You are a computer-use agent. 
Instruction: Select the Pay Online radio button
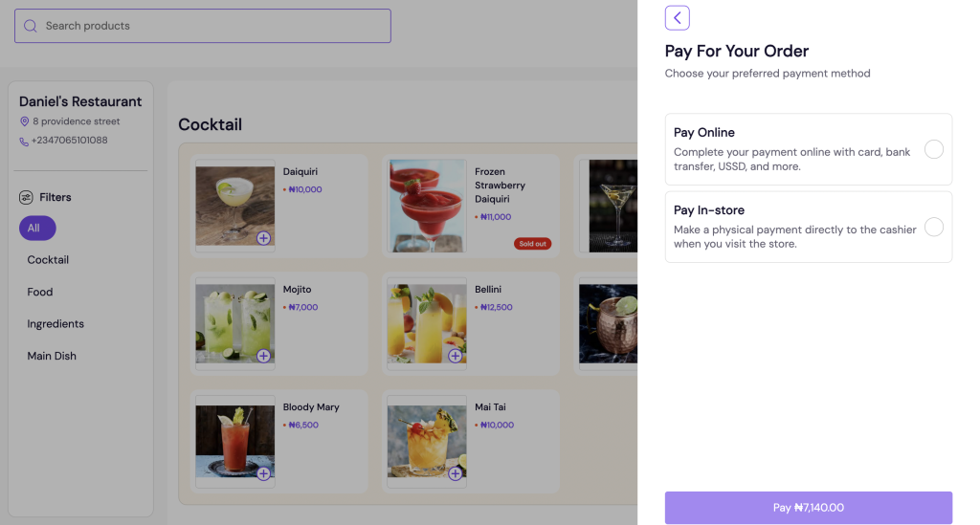(x=933, y=149)
